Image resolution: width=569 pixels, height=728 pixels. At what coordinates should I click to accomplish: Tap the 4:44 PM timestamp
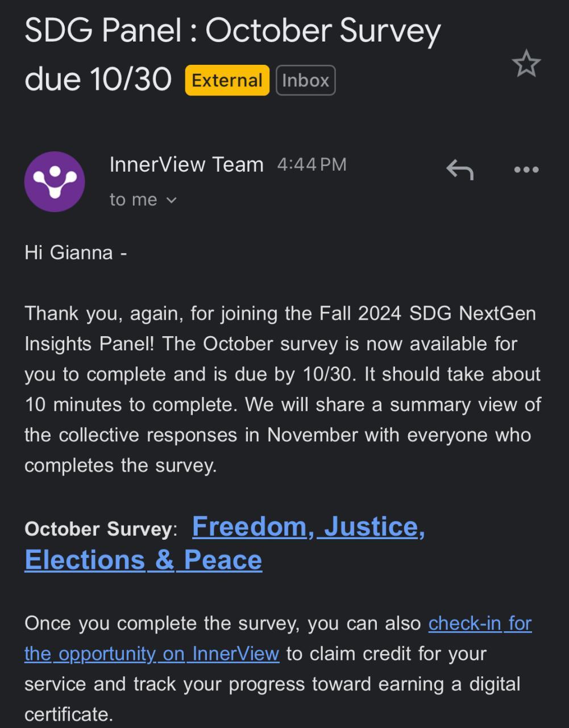312,164
